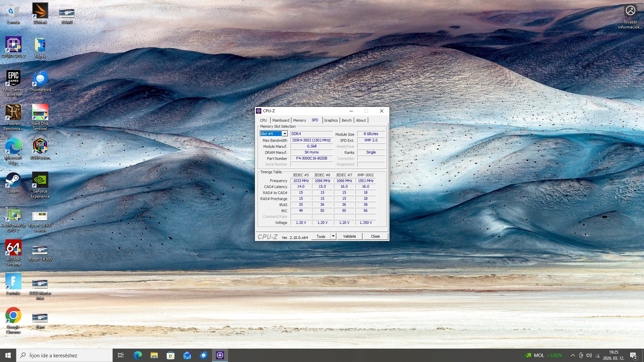Expand the Slot #4 memory slot dropdown
Image resolution: width=644 pixels, height=362 pixels.
(284, 134)
